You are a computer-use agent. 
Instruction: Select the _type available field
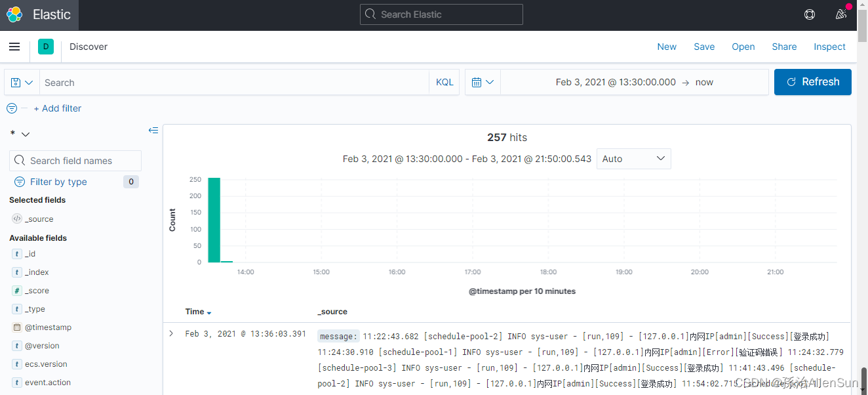[x=35, y=309]
